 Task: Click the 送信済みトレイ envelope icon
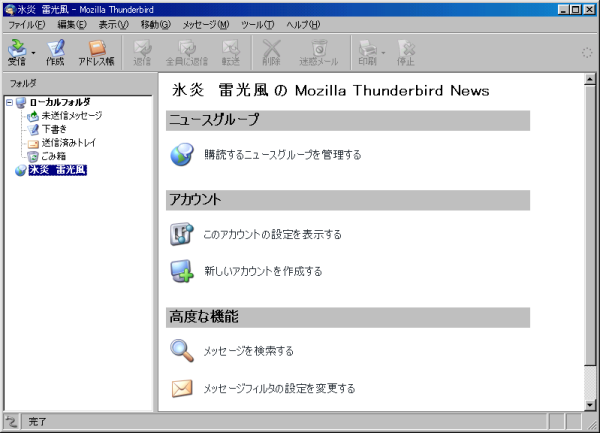(33, 143)
